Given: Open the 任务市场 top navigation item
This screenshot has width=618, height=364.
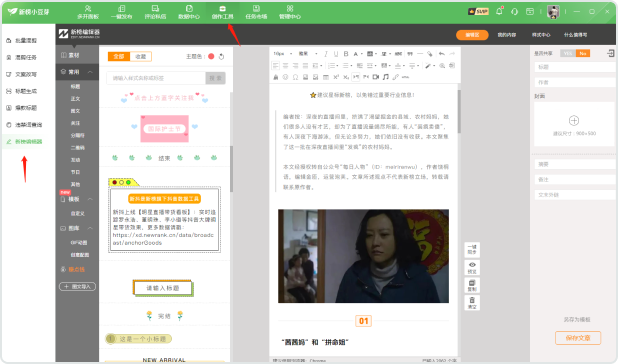Looking at the screenshot, I should click(256, 12).
